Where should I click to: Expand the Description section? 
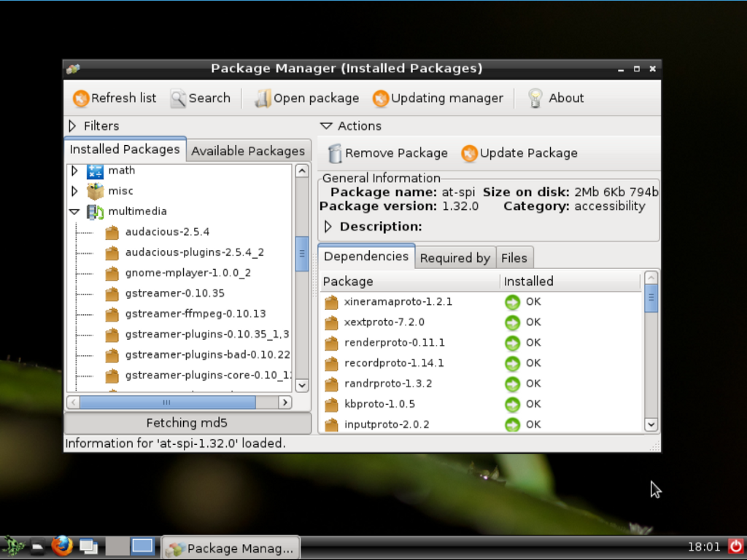tap(328, 227)
